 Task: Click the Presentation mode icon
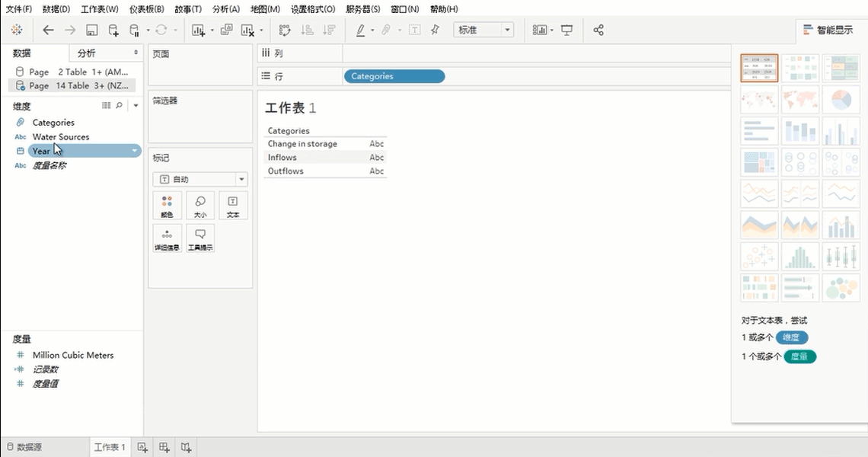coord(566,30)
